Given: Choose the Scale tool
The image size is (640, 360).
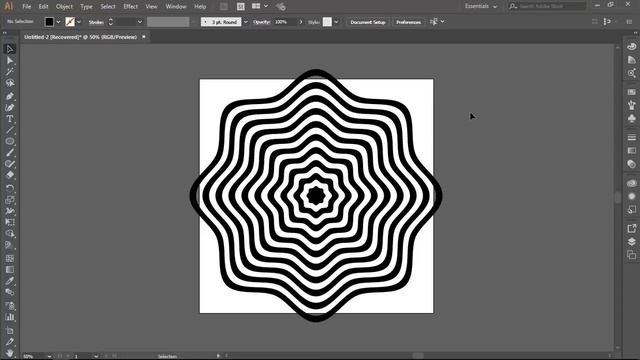Looking at the screenshot, I should (x=10, y=200).
